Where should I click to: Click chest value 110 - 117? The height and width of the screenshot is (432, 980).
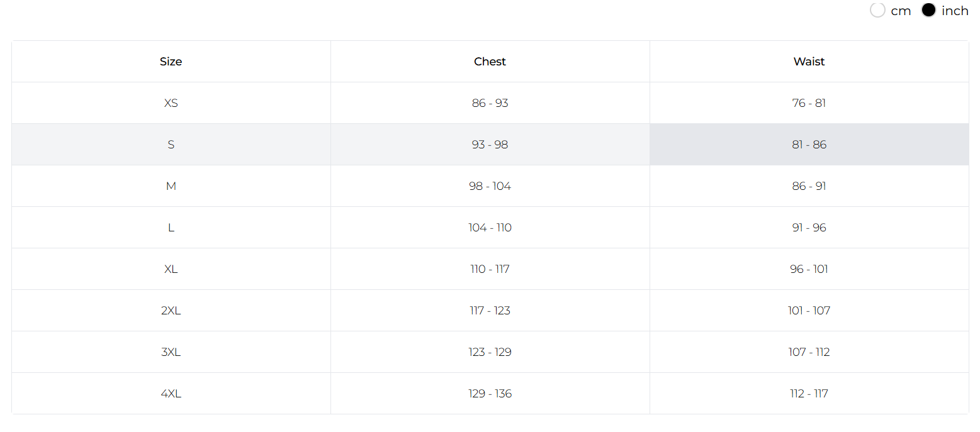(490, 269)
